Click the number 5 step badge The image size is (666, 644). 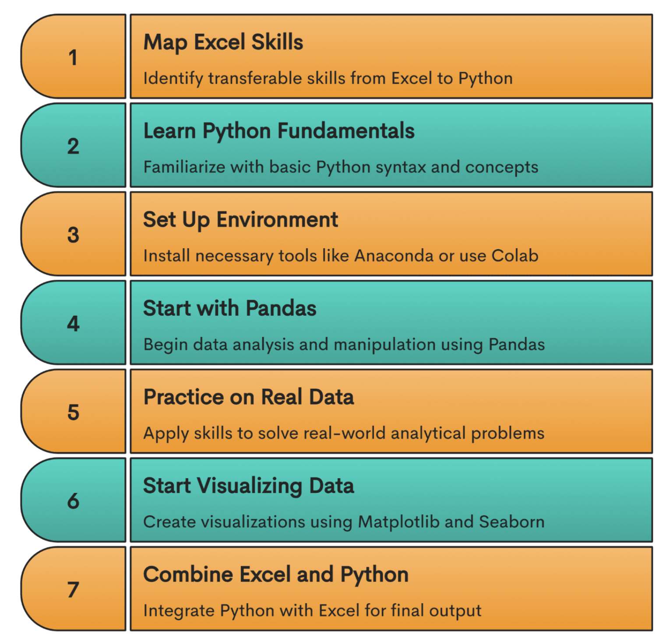pos(73,412)
